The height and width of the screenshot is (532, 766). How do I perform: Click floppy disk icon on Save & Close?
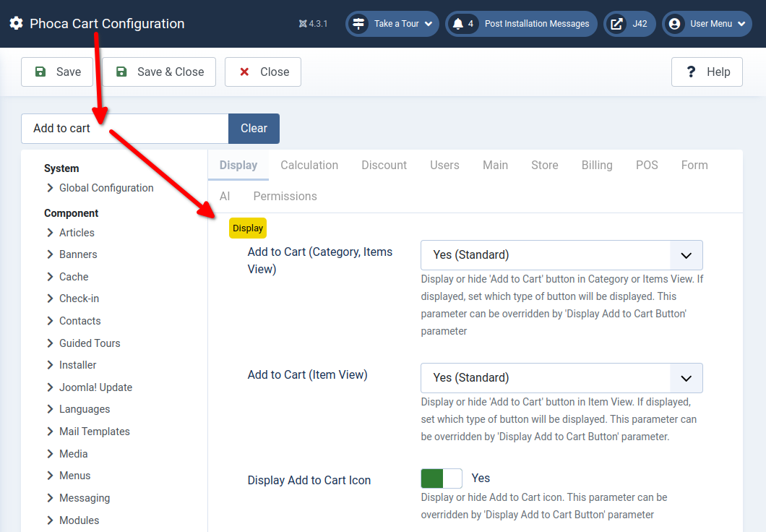coord(121,72)
